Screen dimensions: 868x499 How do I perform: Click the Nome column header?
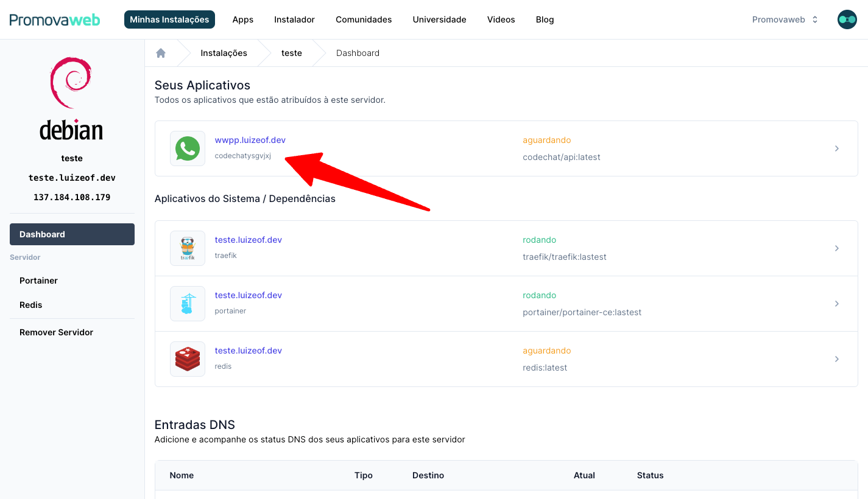(182, 475)
